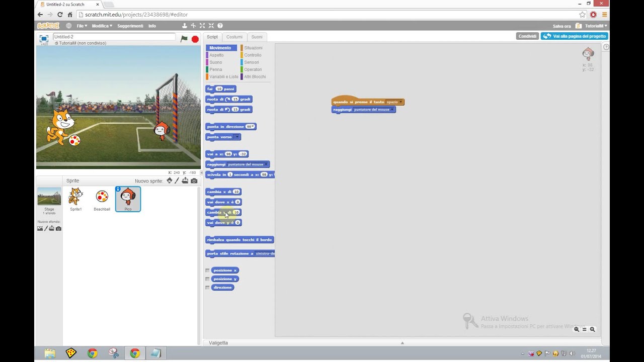Enable the 'posizione y' checkbox
Image resolution: width=644 pixels, height=362 pixels.
click(207, 279)
